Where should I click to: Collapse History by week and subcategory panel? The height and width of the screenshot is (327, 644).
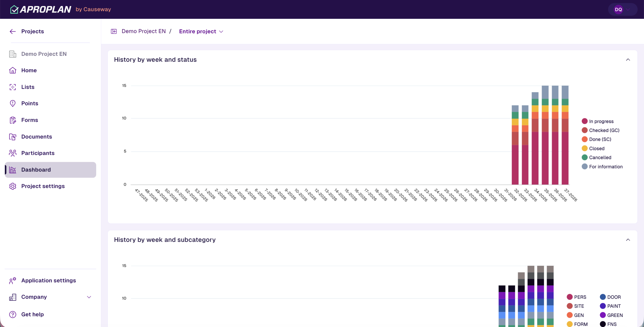coord(628,240)
